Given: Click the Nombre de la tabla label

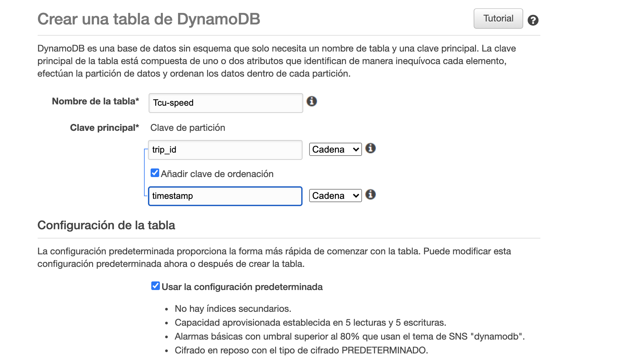Looking at the screenshot, I should (95, 101).
